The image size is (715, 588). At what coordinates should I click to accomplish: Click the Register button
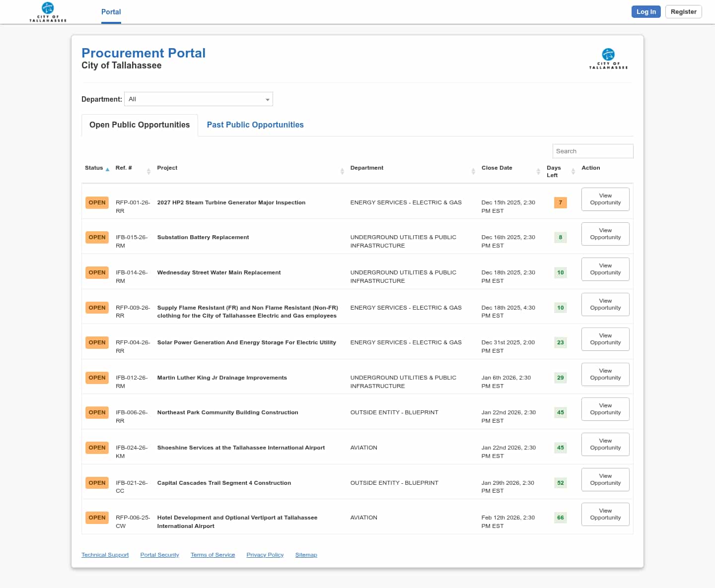[683, 12]
